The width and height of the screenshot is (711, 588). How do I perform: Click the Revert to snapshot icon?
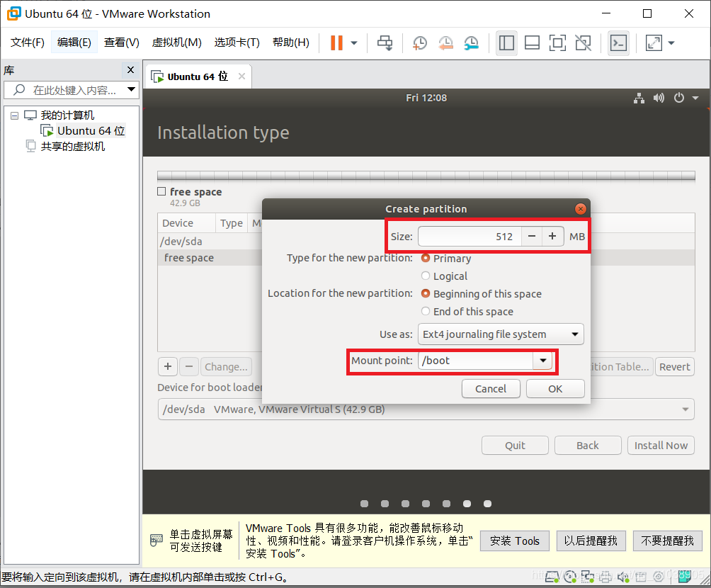445,43
